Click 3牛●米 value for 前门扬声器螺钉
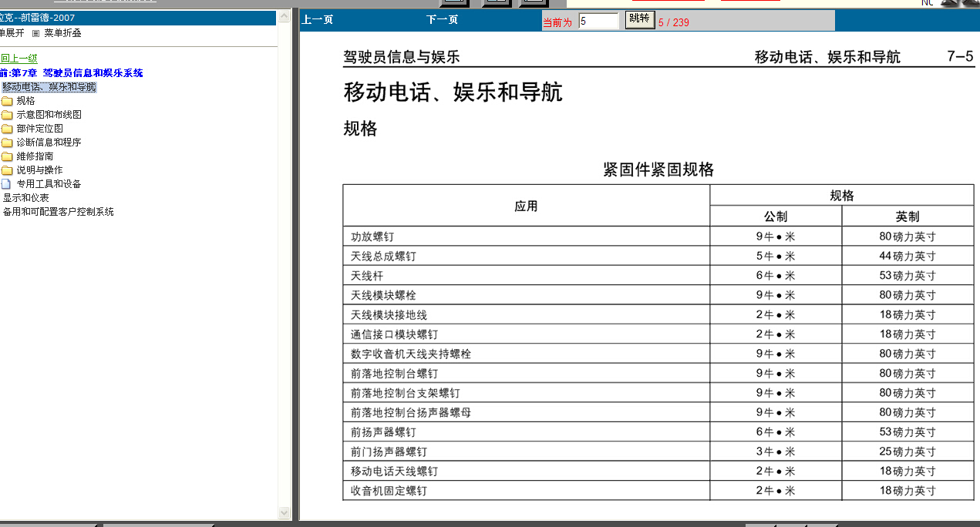Screen dimensions: 980x527 click(776, 451)
